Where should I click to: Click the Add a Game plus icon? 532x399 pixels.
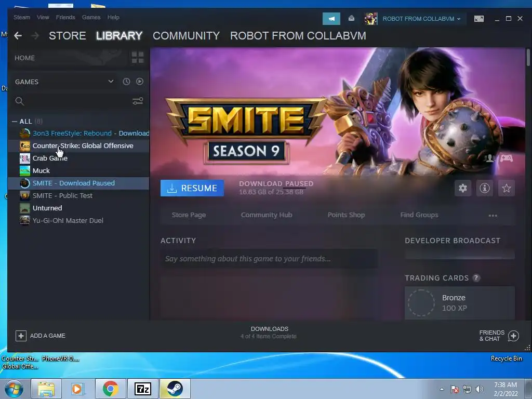21,336
